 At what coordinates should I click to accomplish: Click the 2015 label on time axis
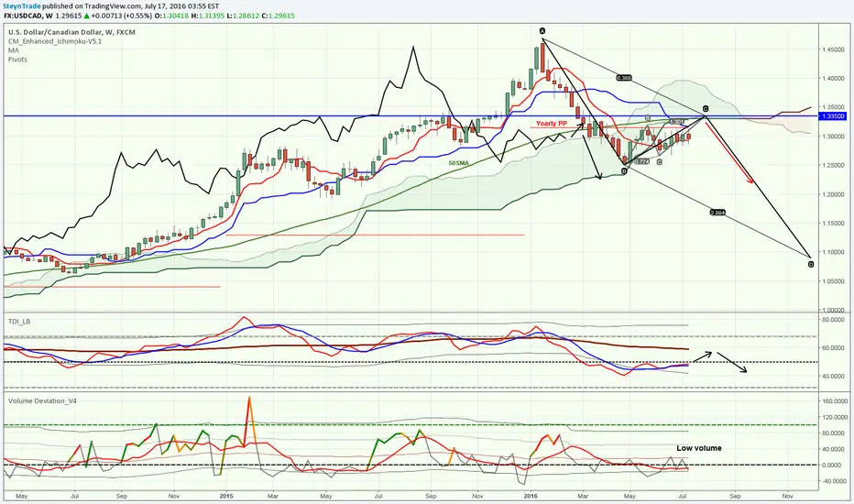pos(226,497)
